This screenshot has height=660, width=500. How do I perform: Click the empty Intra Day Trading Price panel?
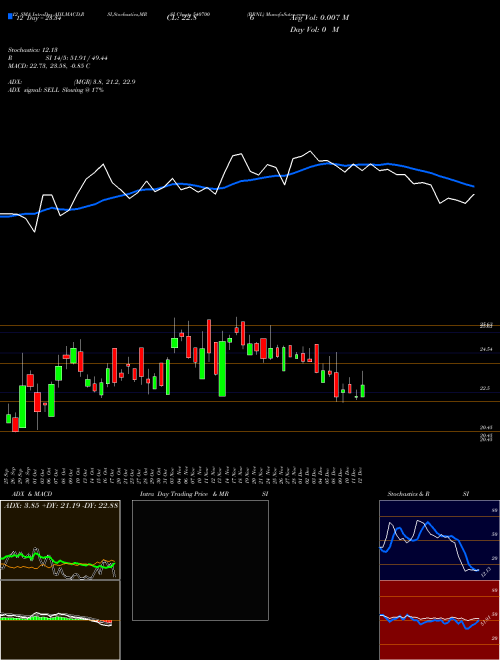tap(200, 560)
